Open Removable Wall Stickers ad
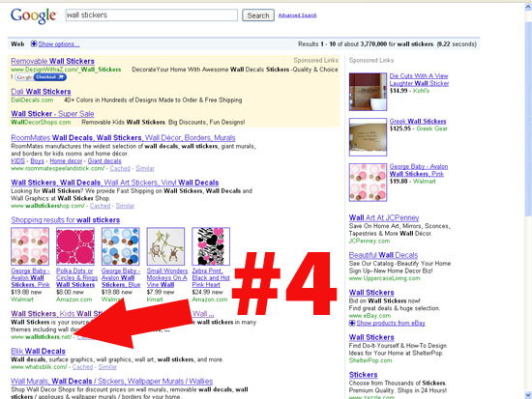Viewport: 532px width, 399px height. pos(52,61)
